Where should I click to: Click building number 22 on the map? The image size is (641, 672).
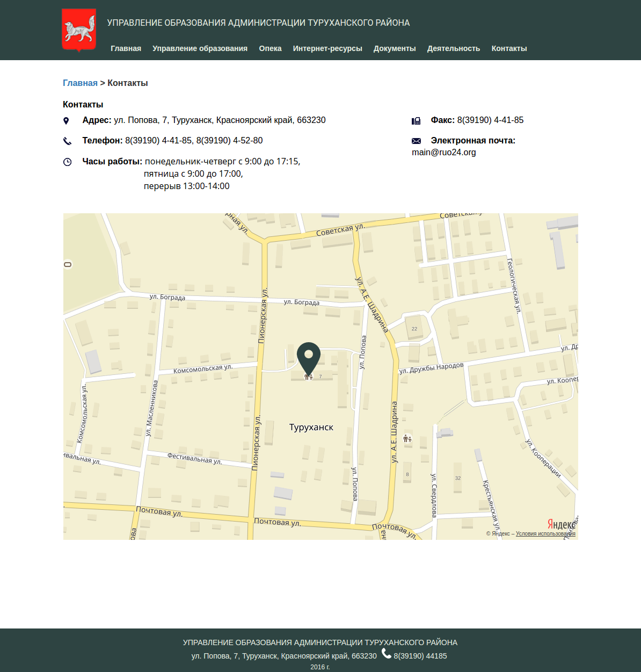[414, 329]
